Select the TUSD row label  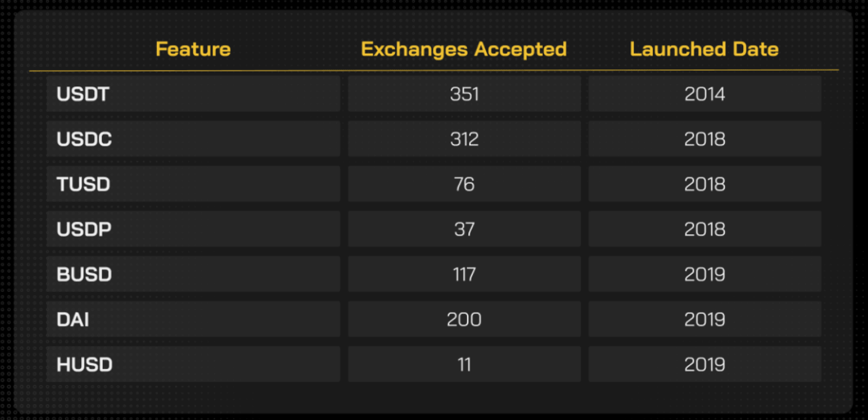coord(84,184)
